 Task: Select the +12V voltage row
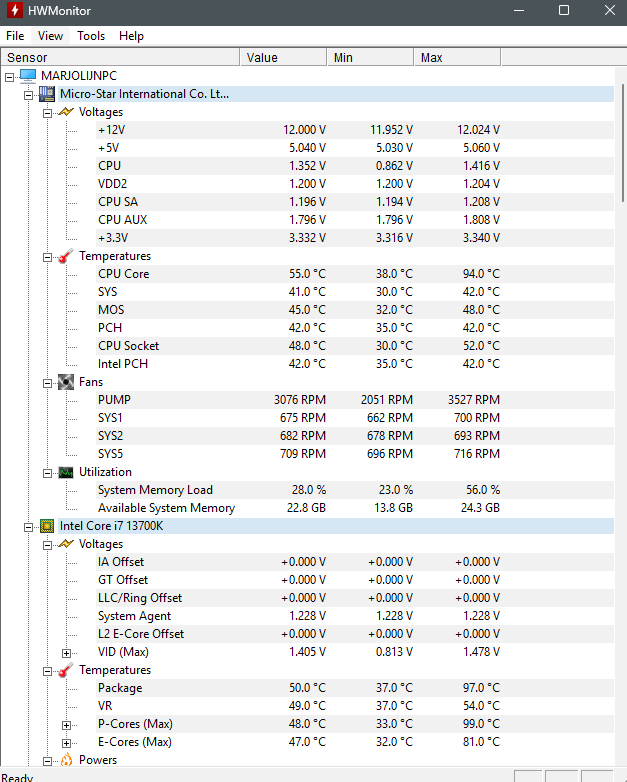click(355, 130)
